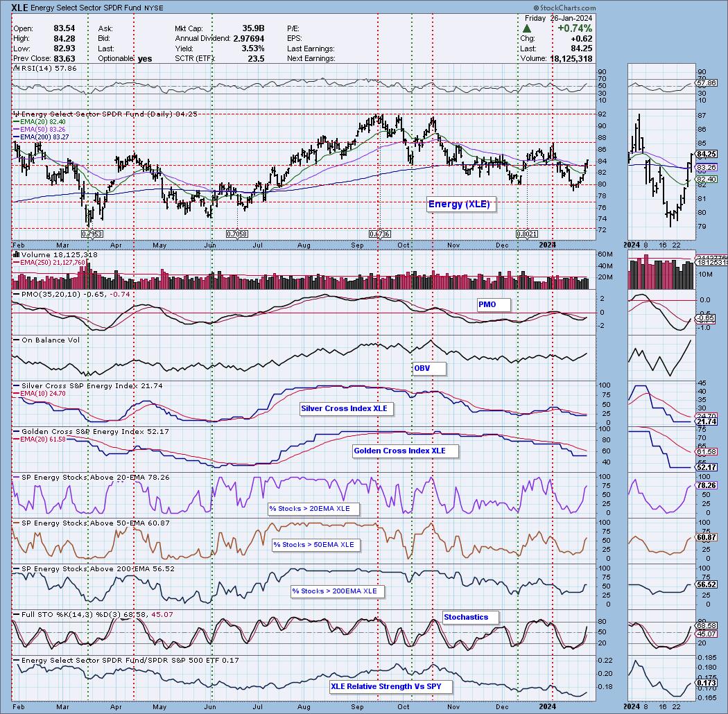Click the High price 84.28
This screenshot has height=714, width=728.
(x=64, y=39)
